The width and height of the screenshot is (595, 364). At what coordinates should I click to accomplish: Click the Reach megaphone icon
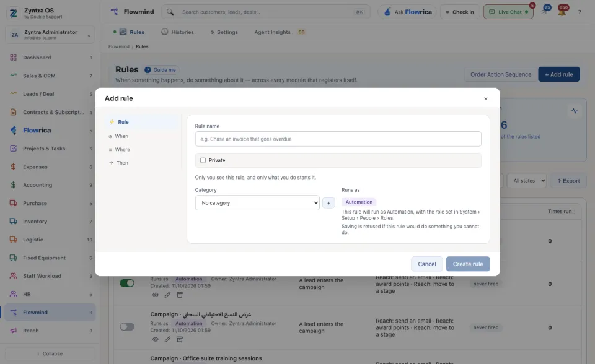pyautogui.click(x=13, y=331)
